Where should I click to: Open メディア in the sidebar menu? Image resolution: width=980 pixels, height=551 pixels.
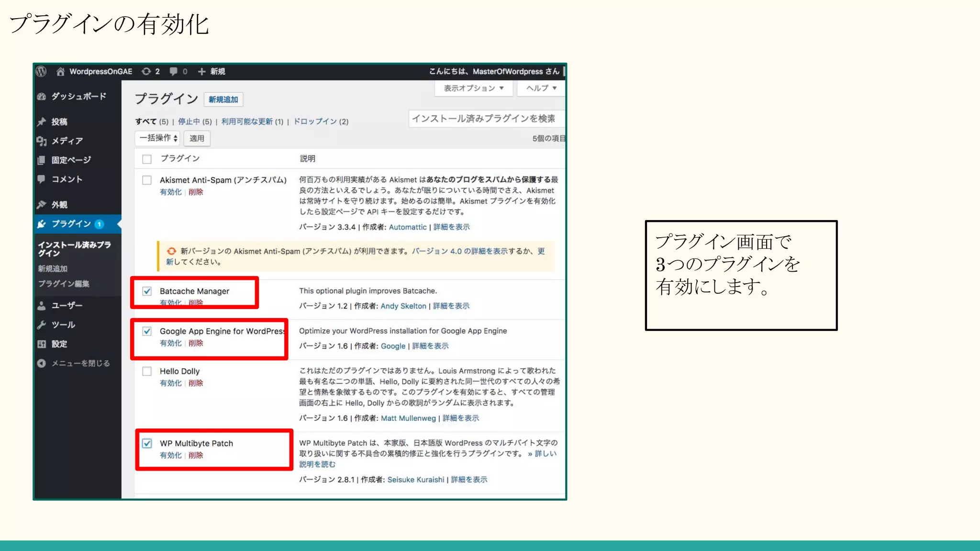click(x=67, y=141)
